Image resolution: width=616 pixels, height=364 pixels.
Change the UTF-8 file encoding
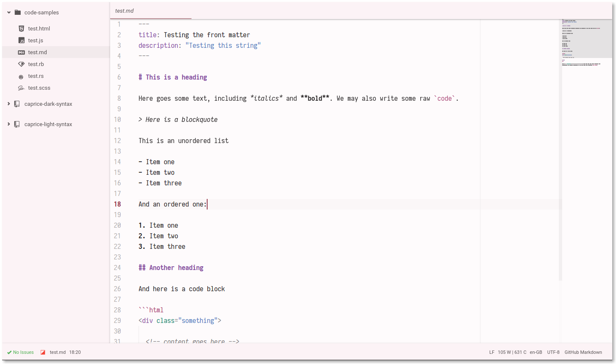pos(553,352)
